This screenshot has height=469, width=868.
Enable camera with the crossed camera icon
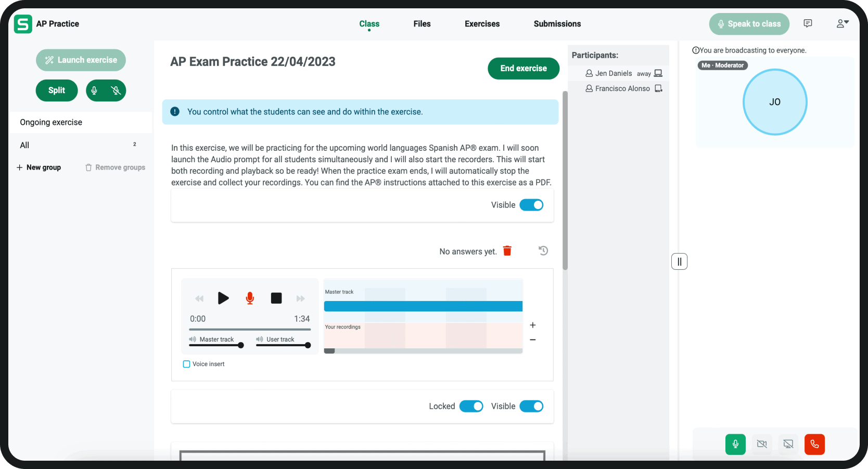[x=762, y=444]
